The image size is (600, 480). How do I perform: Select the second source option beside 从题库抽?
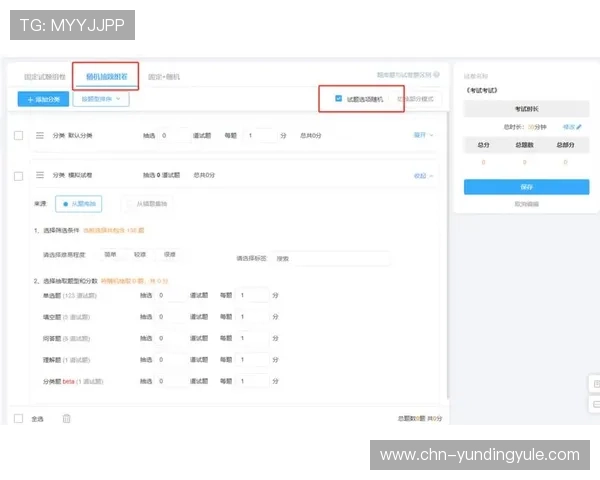(147, 204)
